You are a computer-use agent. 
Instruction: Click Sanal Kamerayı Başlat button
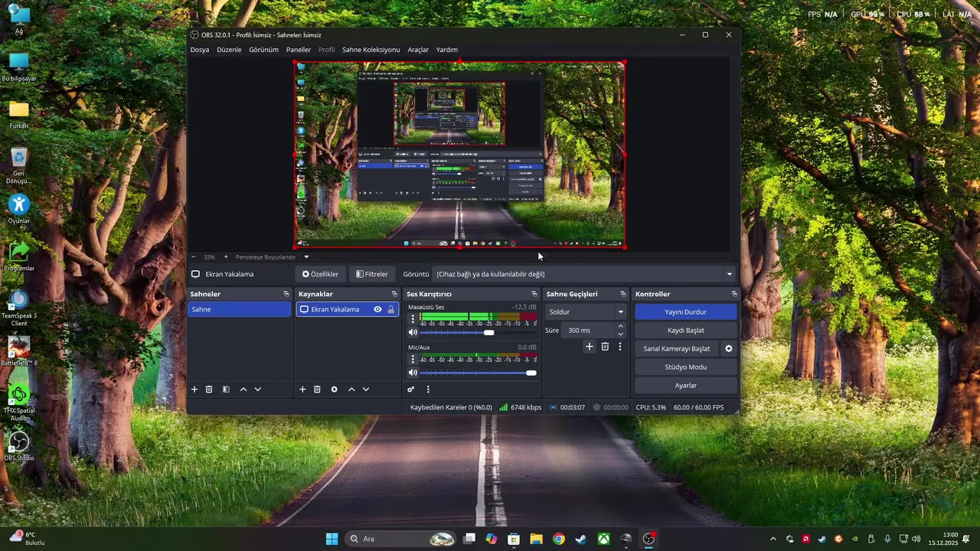click(677, 349)
